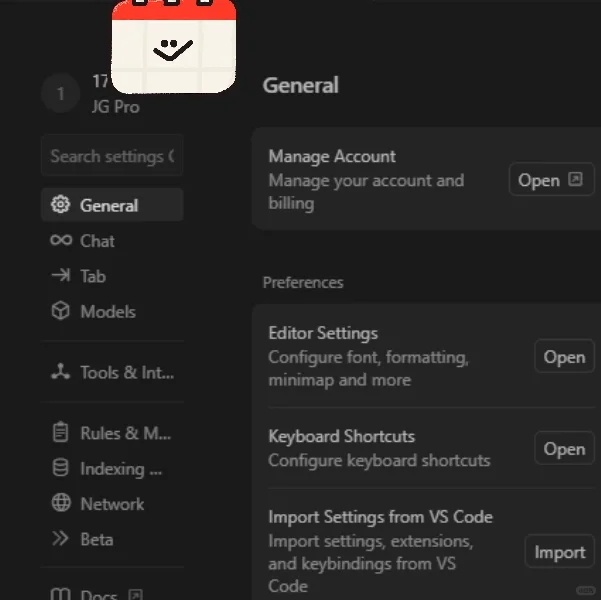Open Manage Account page
Viewport: 601px width, 600px height.
(552, 179)
